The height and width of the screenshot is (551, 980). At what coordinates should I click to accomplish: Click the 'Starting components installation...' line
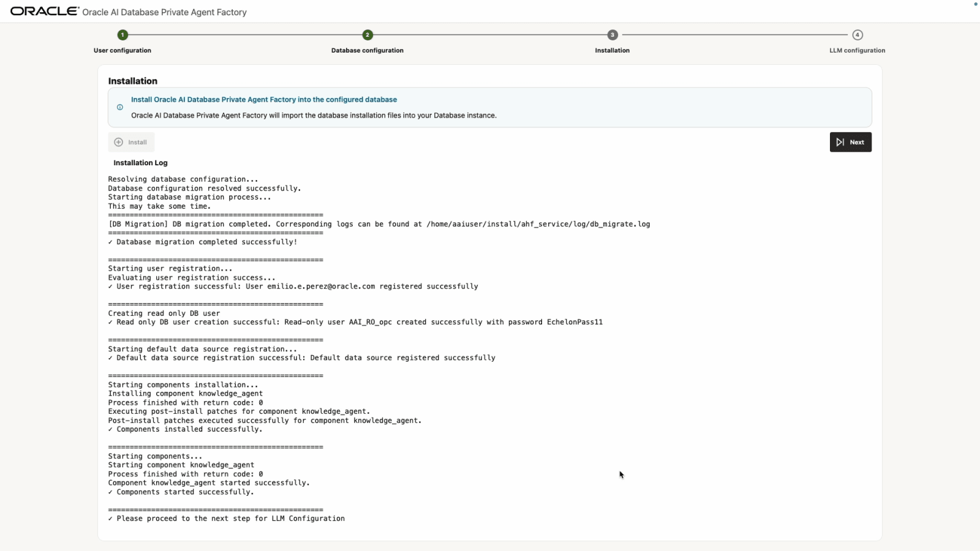click(183, 385)
